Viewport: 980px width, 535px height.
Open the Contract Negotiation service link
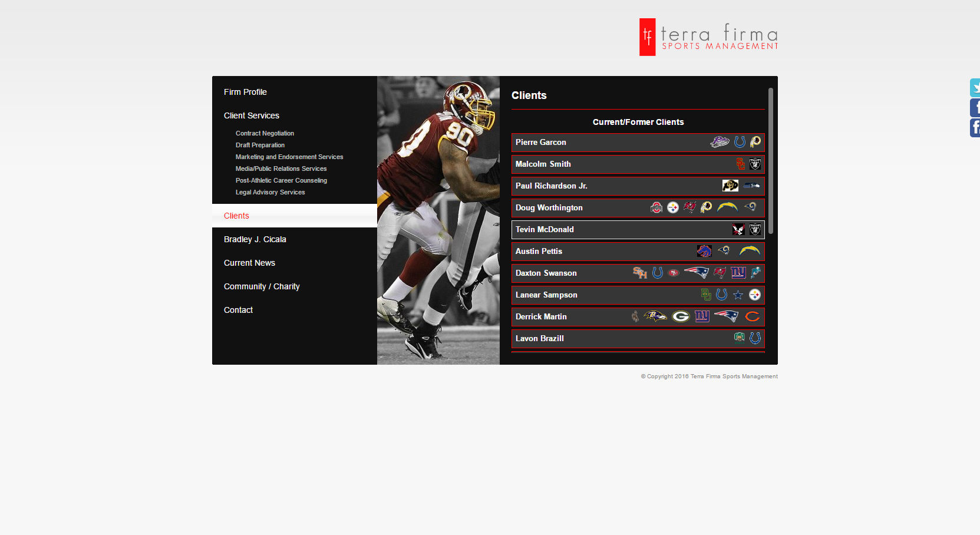(265, 133)
